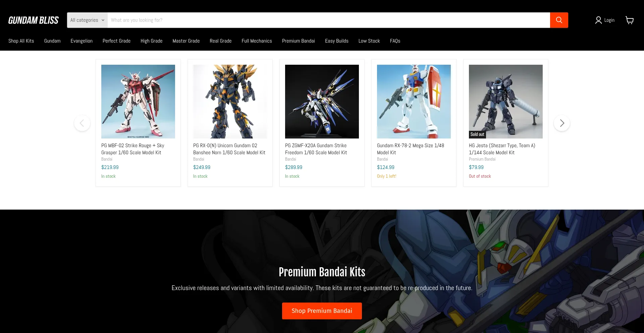The width and height of the screenshot is (644, 333).
Task: Click the orange search magnifier button
Action: tap(559, 20)
